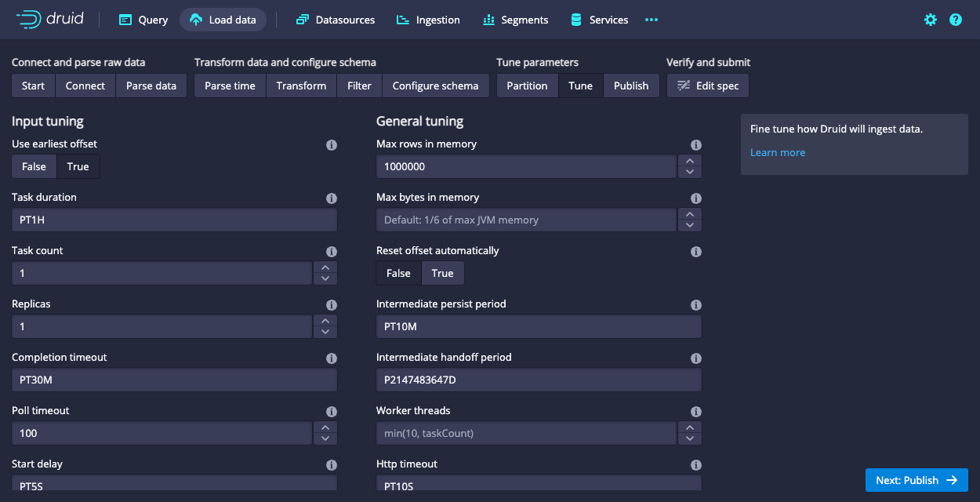
Task: Click the Learn more link
Action: (x=778, y=152)
